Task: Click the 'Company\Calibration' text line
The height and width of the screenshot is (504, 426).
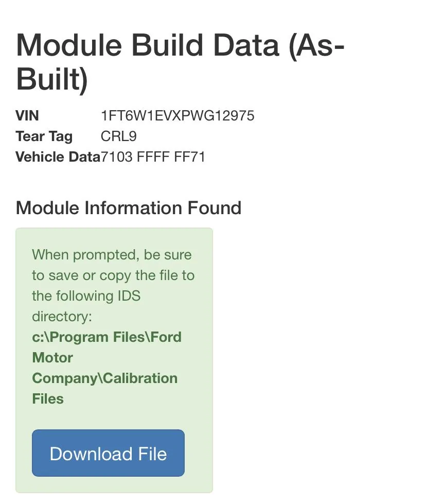Action: (105, 378)
